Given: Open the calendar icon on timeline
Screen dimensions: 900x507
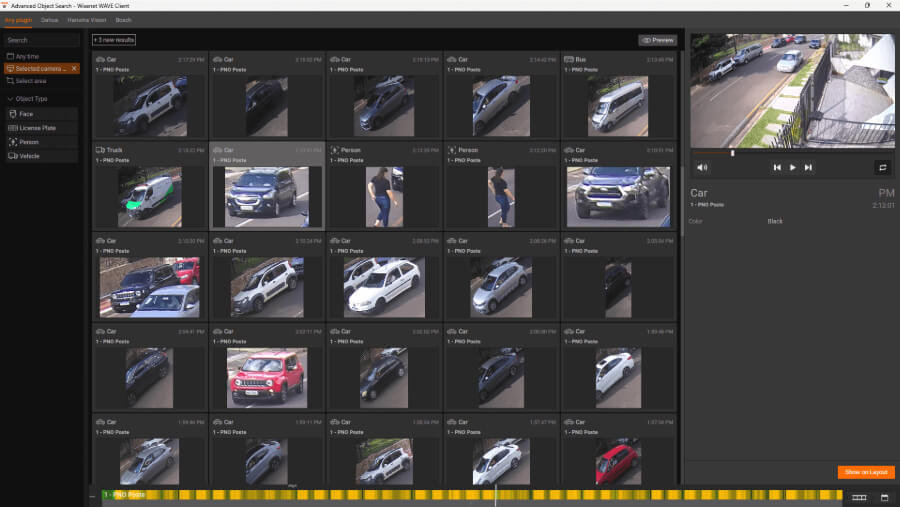Looking at the screenshot, I should pyautogui.click(x=884, y=496).
